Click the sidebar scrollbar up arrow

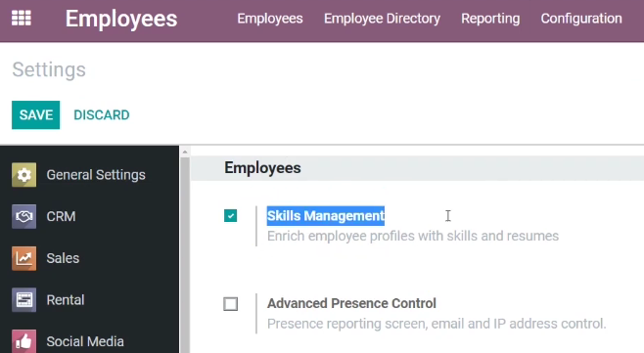coord(185,152)
